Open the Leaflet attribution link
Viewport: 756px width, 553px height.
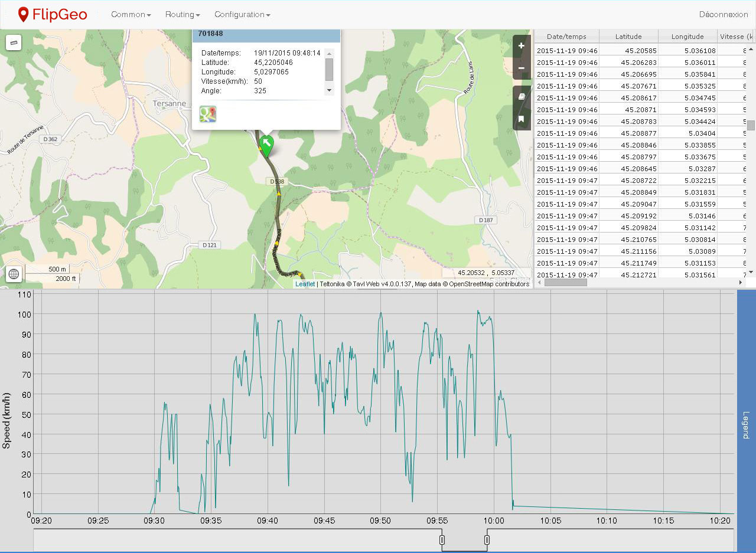coord(305,284)
